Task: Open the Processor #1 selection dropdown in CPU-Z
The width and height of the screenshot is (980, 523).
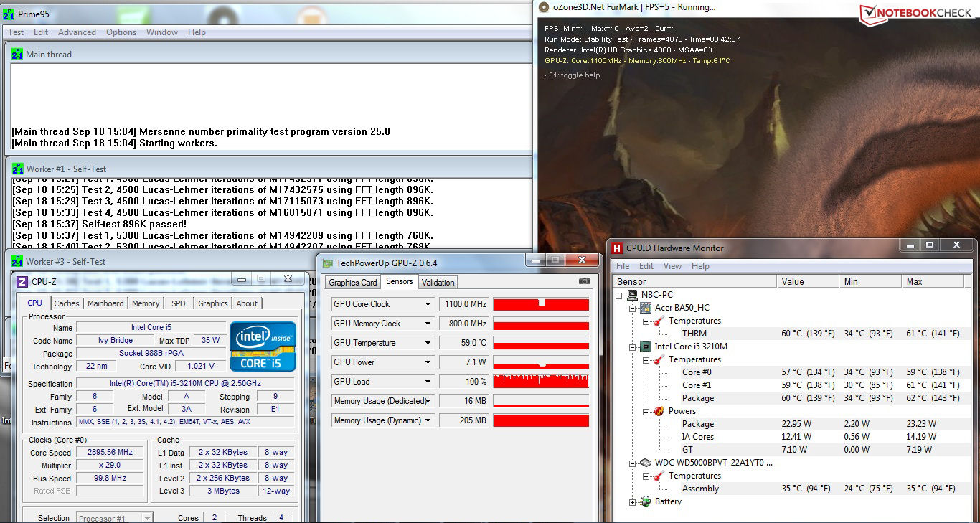Action: [147, 518]
